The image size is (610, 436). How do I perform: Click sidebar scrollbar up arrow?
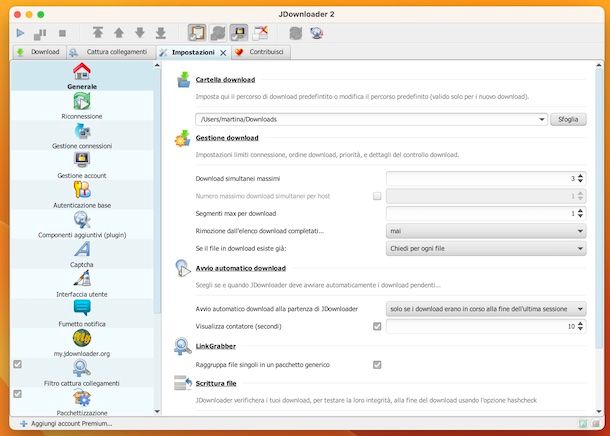click(157, 65)
